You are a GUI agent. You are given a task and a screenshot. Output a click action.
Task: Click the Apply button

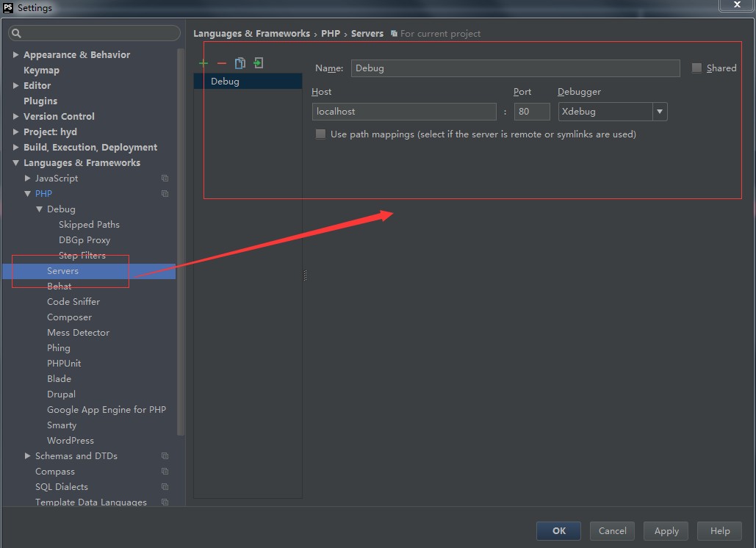click(x=666, y=531)
